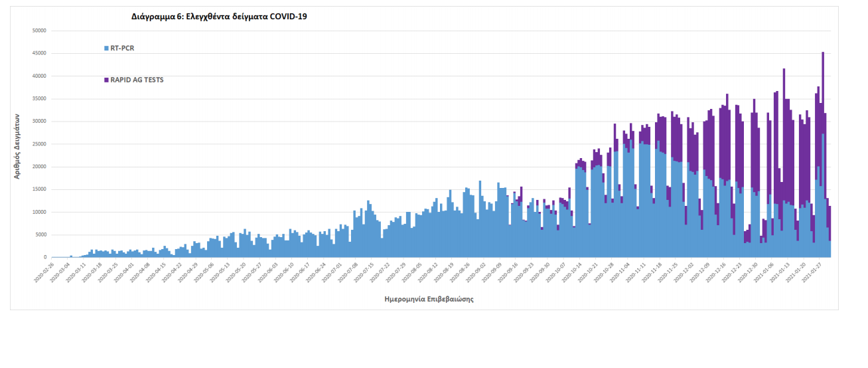
Task: Select the RAPID AG TESTS legend label
Action: point(137,80)
